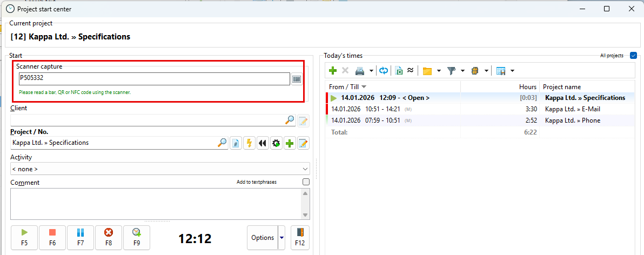
Task: Start time recording with F5 button
Action: pos(24,237)
